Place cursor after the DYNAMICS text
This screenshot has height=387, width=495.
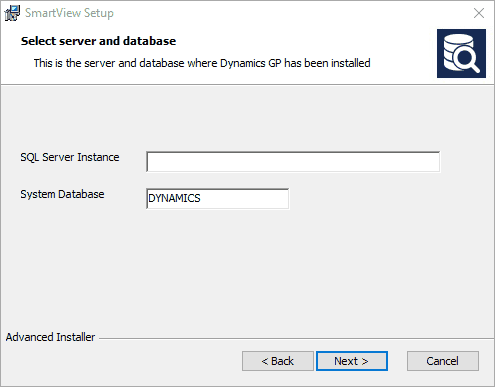point(201,198)
